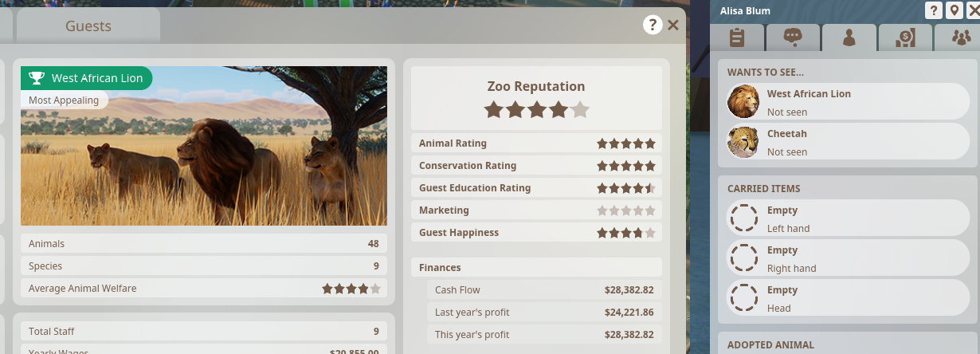Switch to the Guests tab
Screen dimensions: 980x354
88,26
